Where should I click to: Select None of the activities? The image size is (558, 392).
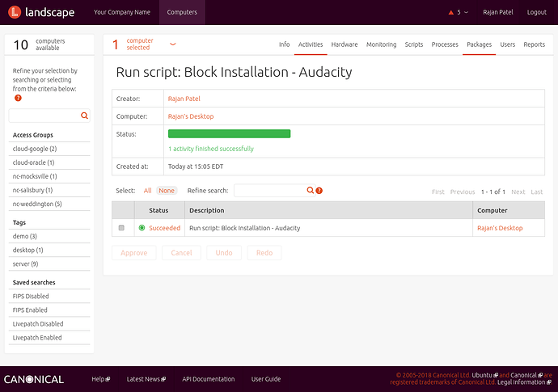click(x=167, y=191)
